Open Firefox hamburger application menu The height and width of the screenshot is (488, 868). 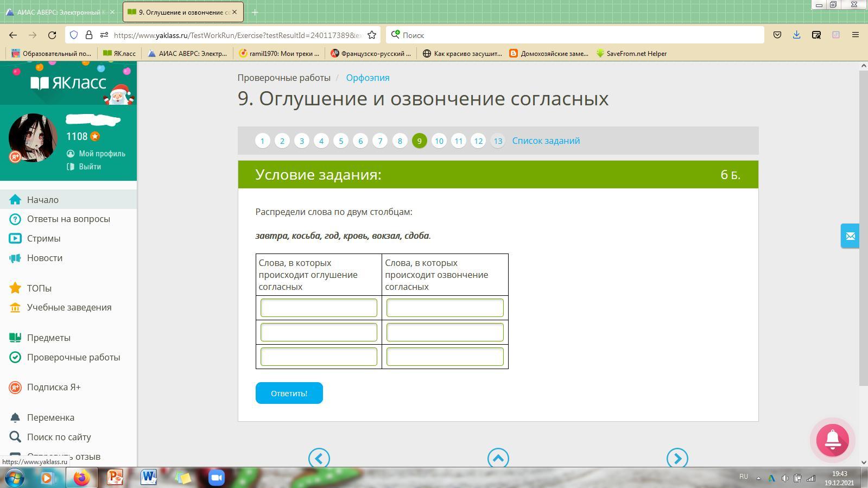(x=856, y=35)
